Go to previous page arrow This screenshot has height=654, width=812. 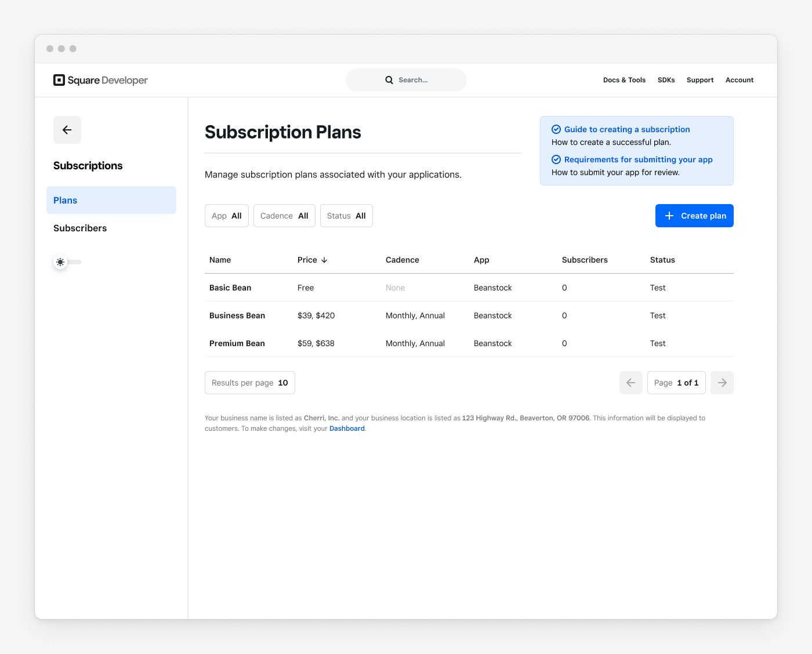coord(631,383)
